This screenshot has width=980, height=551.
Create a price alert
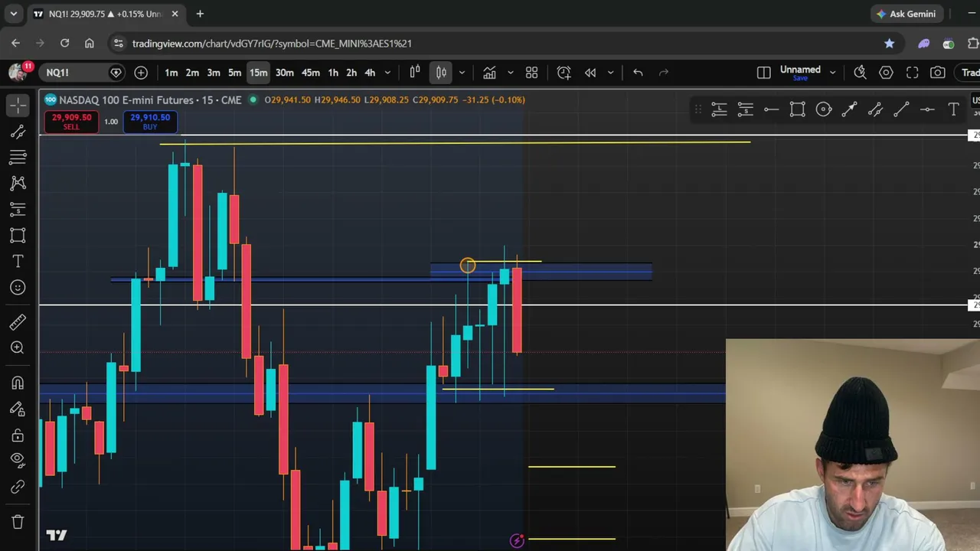coord(564,73)
